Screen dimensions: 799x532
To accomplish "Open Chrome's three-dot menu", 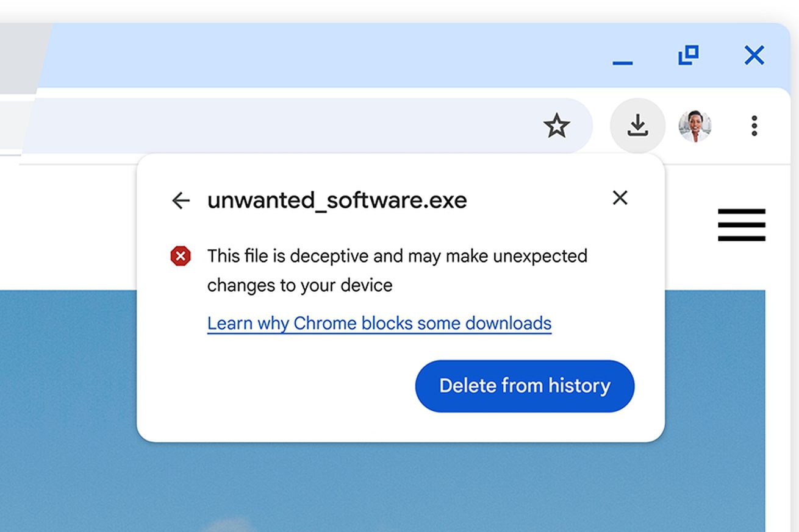I will 754,126.
